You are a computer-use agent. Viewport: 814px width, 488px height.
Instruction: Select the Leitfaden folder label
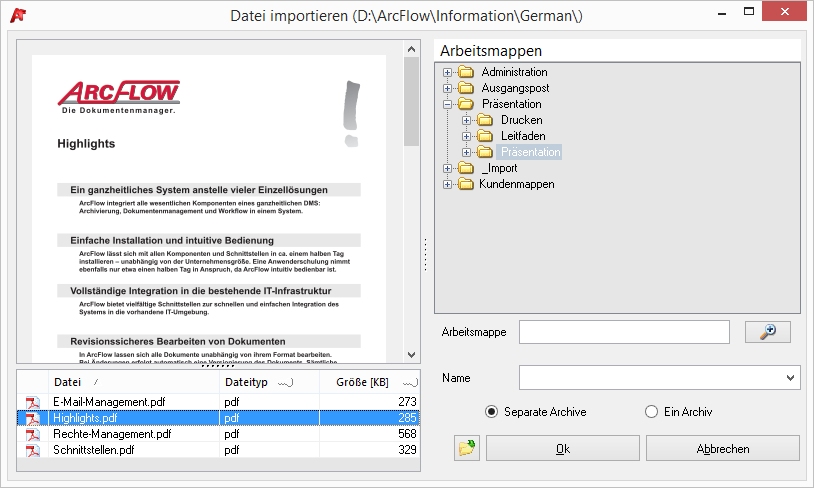(x=523, y=136)
